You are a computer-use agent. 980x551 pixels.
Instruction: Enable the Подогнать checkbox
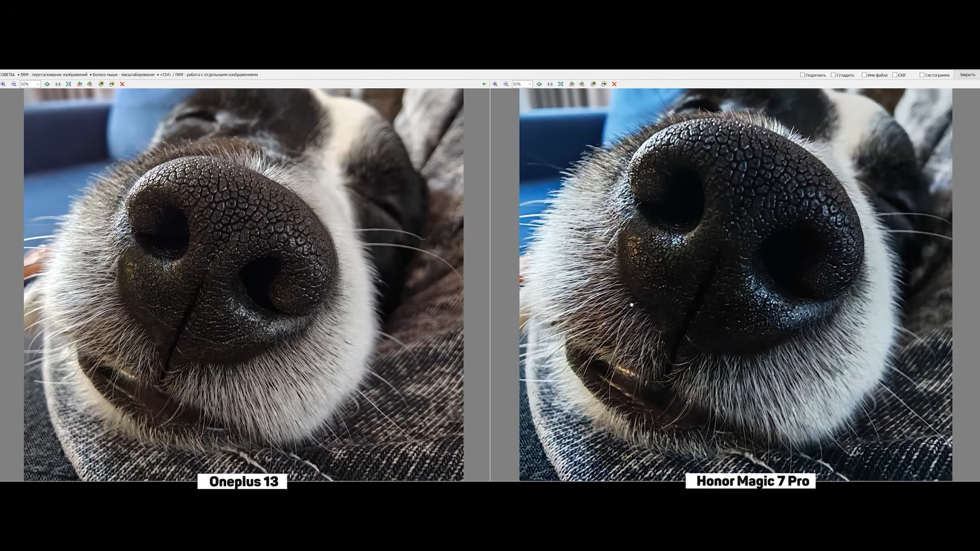(x=802, y=75)
